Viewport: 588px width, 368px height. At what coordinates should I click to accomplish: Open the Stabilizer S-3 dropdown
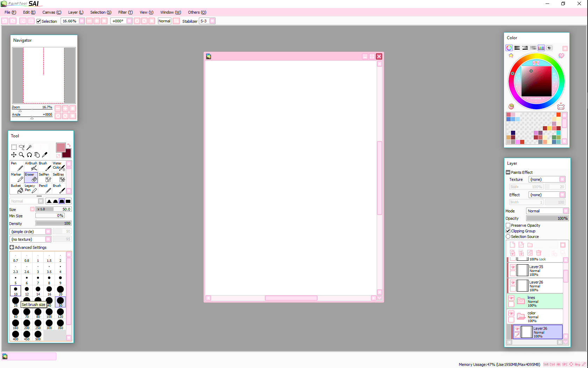point(207,21)
